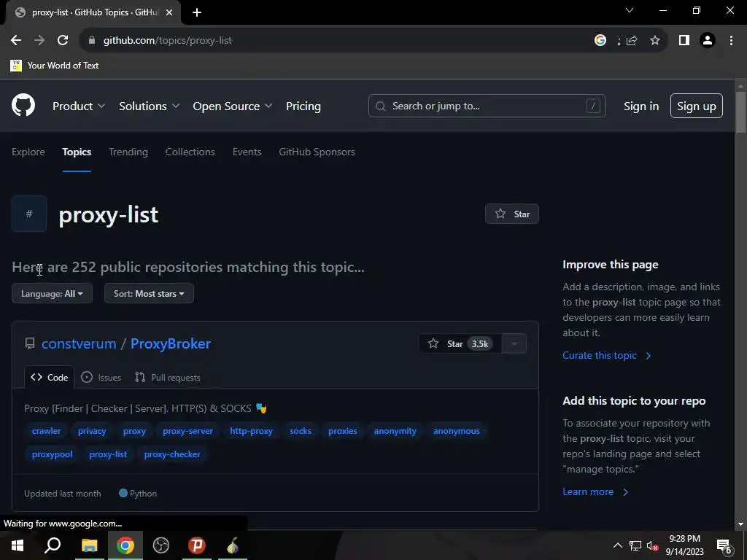Open Your World of Text bookmark
Viewport: 747px width, 560px height.
54,65
